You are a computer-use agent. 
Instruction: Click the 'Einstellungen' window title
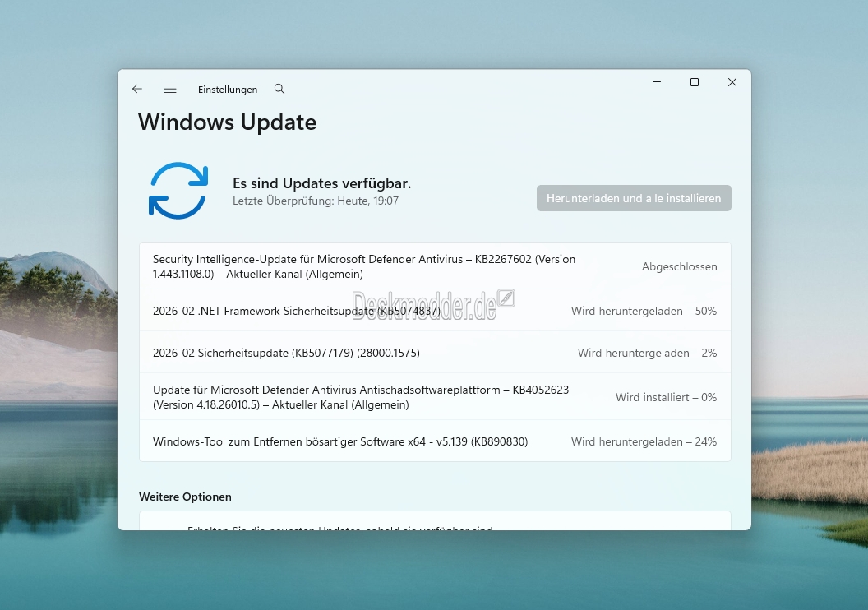click(228, 90)
